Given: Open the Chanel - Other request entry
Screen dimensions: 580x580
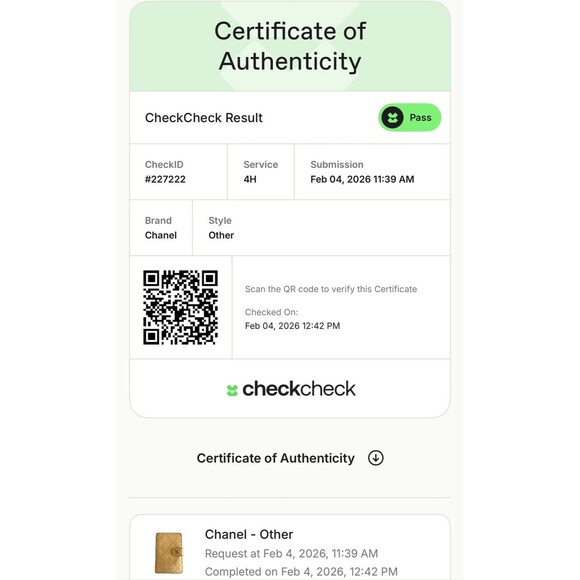Looking at the screenshot, I should [290, 547].
